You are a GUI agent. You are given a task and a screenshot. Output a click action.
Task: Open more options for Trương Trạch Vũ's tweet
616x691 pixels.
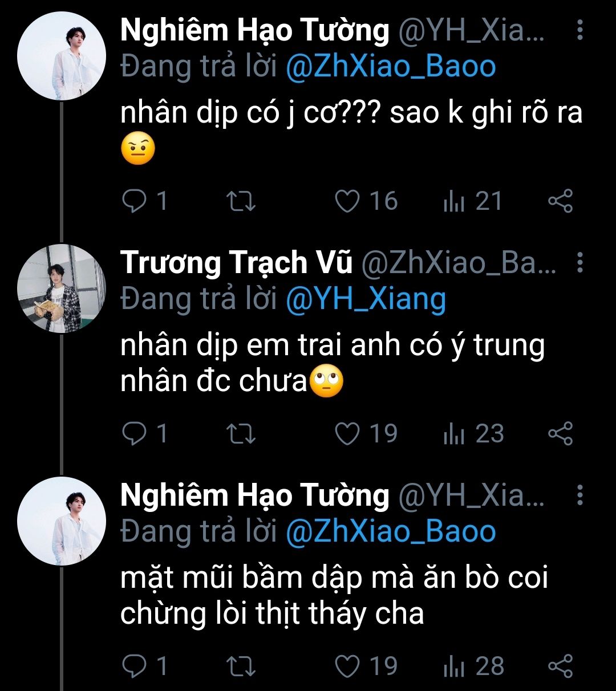(579, 262)
